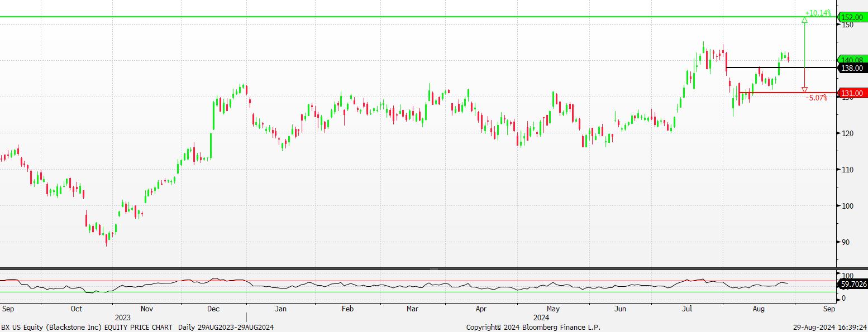Click the 2024 year label on the axis
The height and width of the screenshot is (332, 868).
click(541, 317)
